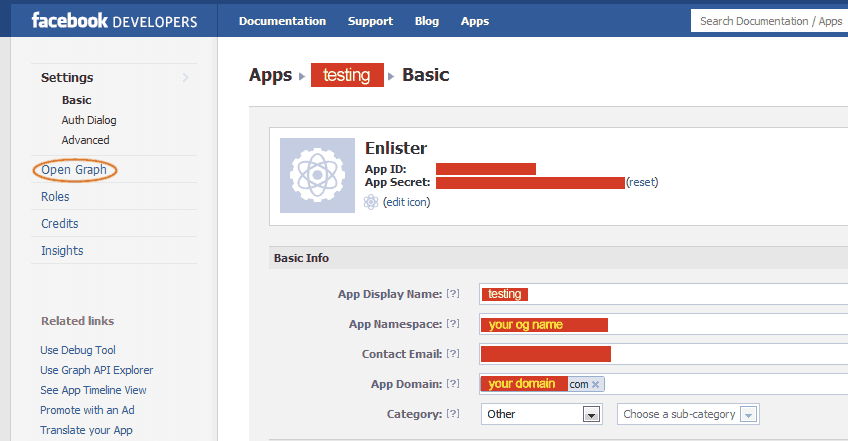Click the App Namespace field
The image size is (848, 441).
[664, 324]
